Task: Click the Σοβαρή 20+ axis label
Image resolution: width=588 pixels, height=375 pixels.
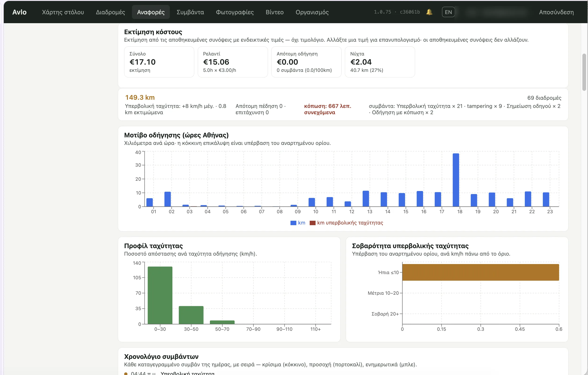Action: (385, 314)
